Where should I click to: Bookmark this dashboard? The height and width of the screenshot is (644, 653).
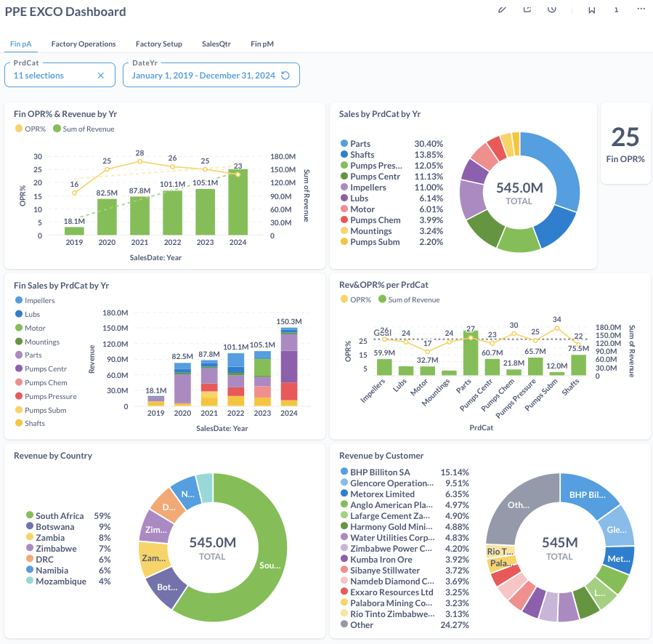(x=592, y=9)
